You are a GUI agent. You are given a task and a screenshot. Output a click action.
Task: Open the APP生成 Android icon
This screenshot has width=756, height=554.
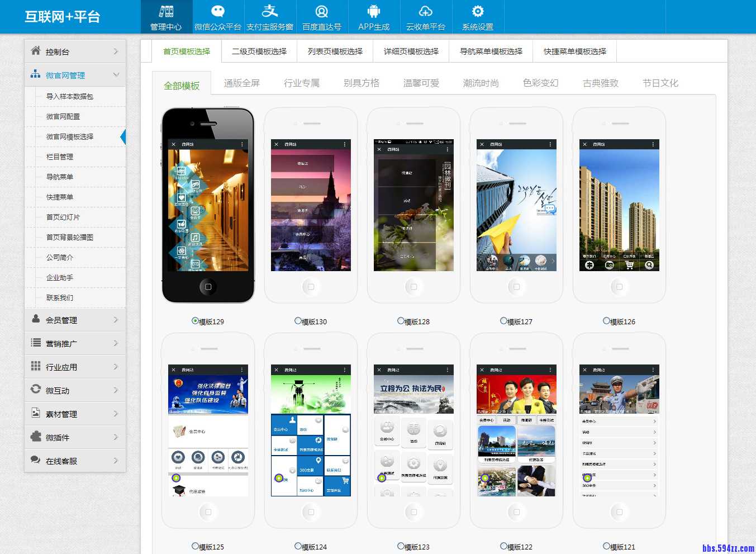(374, 12)
